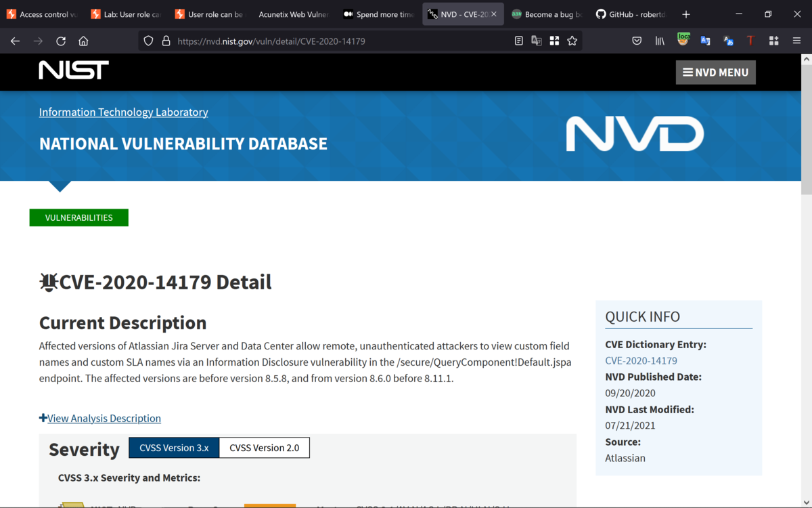Open the NVD MENU
812x508 pixels.
716,72
